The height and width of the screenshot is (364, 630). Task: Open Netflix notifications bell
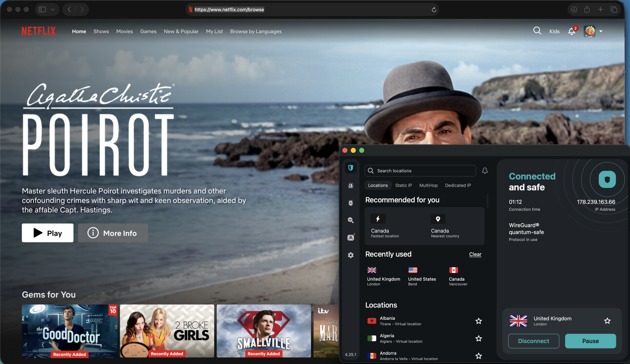coord(571,31)
